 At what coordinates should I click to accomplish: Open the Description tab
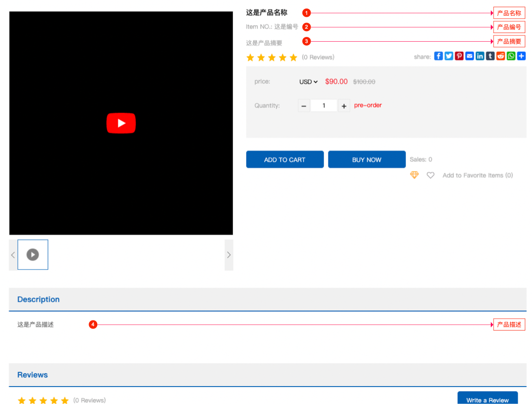[x=38, y=299]
